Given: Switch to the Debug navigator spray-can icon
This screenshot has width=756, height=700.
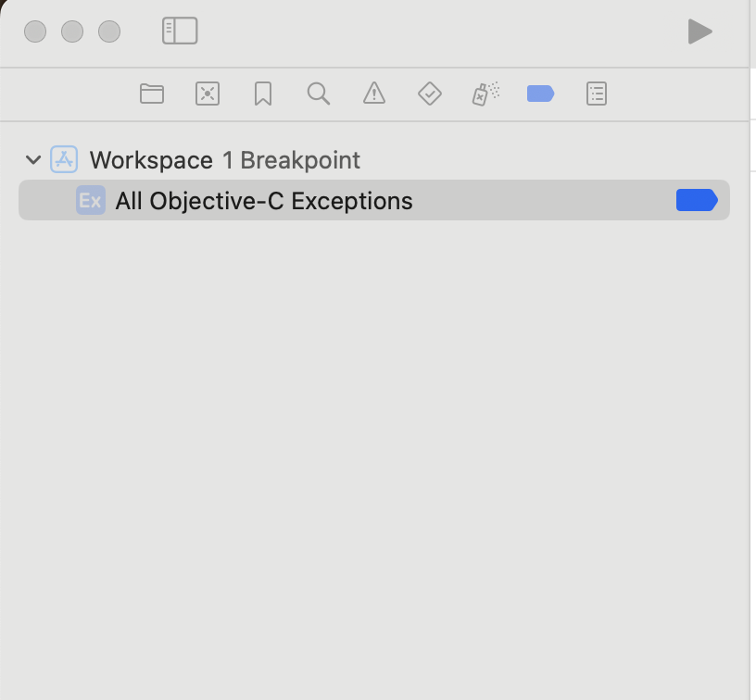Looking at the screenshot, I should pyautogui.click(x=485, y=94).
